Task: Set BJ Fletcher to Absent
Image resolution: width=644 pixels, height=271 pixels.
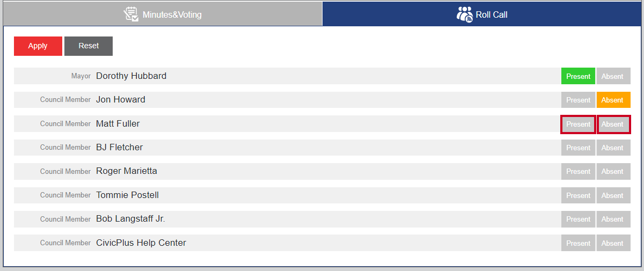Action: [x=613, y=148]
